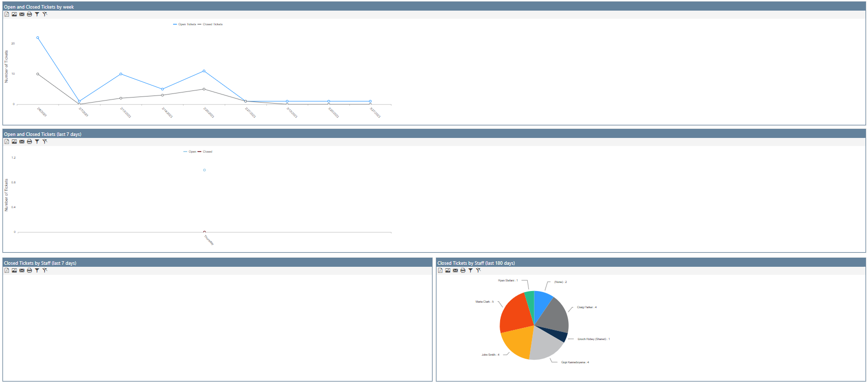Select the yellow-orange John Smith pie slice
The height and width of the screenshot is (384, 868).
coord(518,342)
